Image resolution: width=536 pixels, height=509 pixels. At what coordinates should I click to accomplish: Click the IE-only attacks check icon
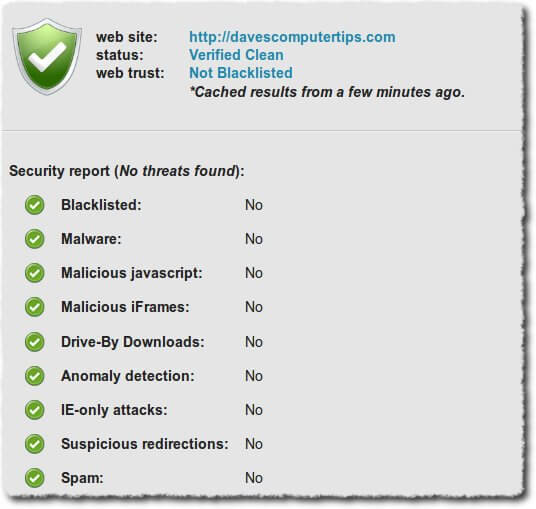(x=35, y=410)
